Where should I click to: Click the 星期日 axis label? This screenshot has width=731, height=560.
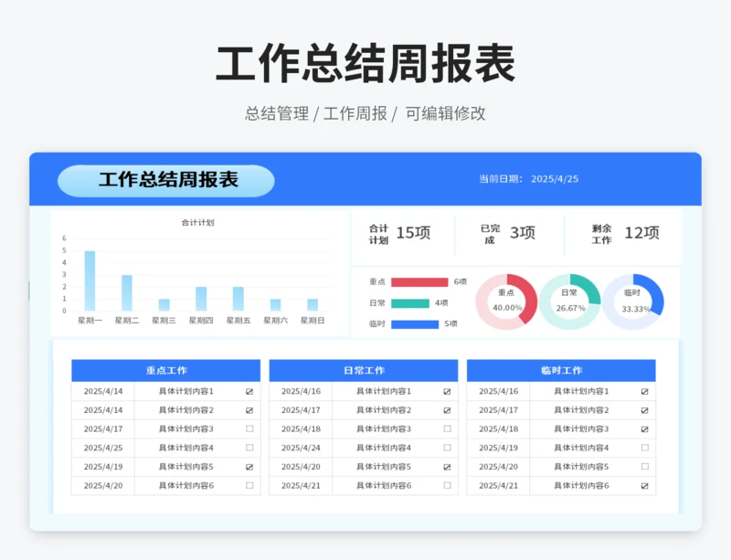[313, 321]
